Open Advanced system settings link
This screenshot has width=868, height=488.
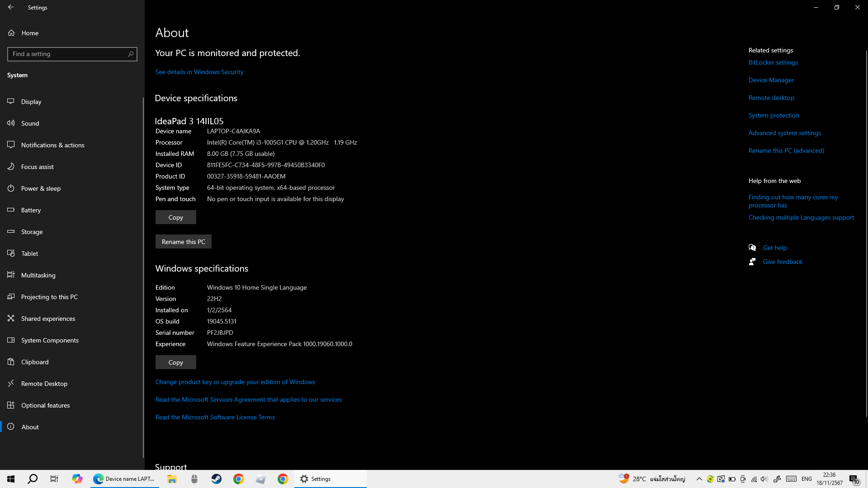[785, 133]
